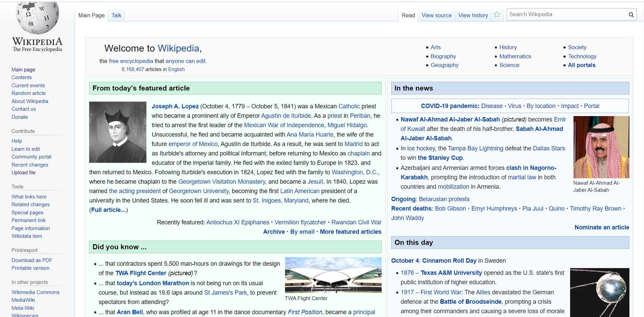Open the TWA Flight Center image
The height and width of the screenshot is (317, 644).
point(333,276)
